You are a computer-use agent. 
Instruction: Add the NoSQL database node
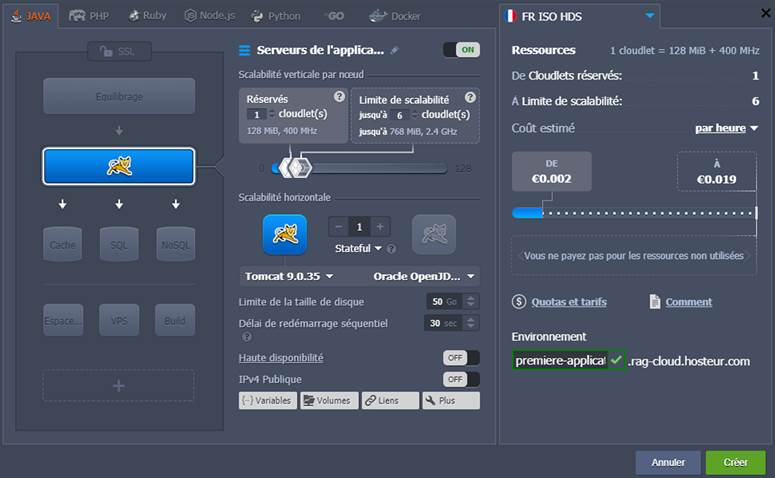(x=175, y=244)
